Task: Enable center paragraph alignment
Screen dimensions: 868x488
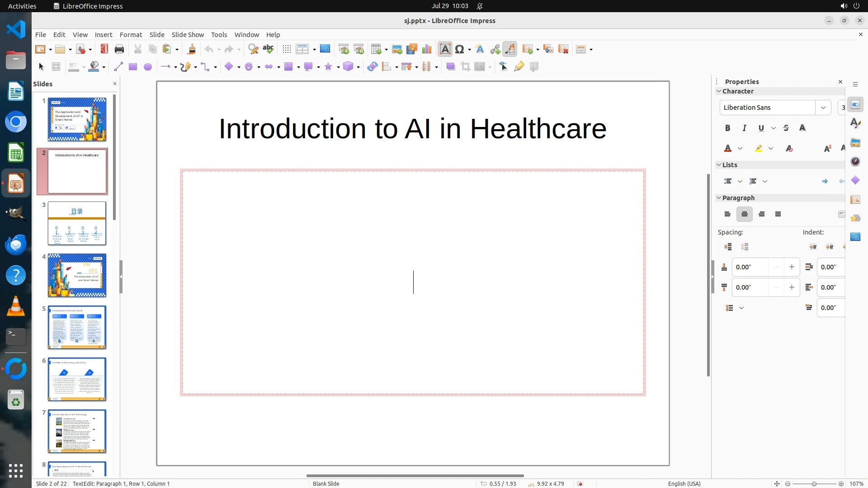Action: 744,214
